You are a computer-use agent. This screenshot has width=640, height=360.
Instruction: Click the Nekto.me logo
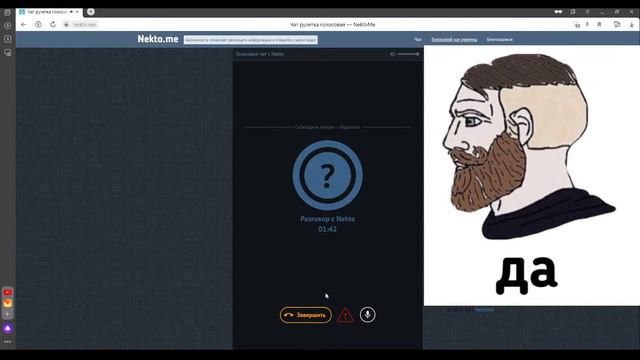(x=158, y=39)
